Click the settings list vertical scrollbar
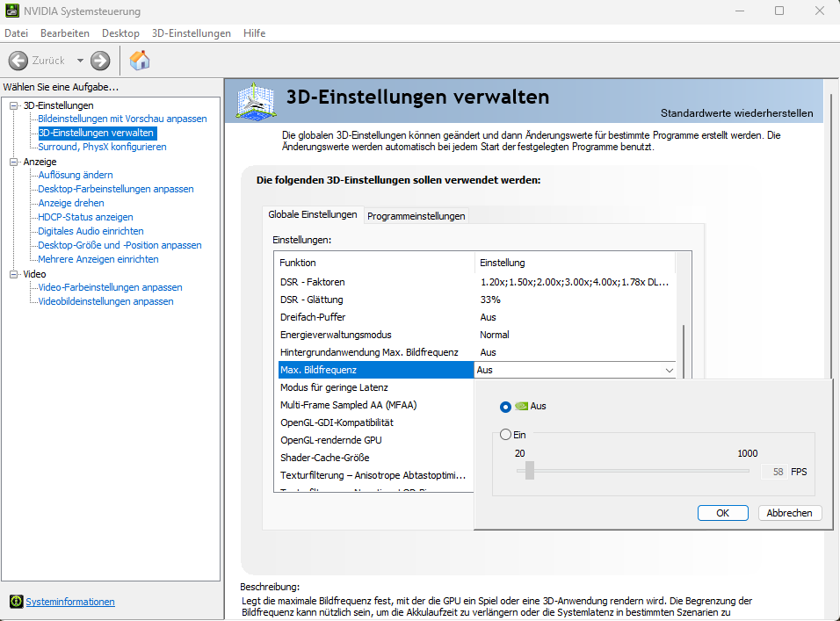The image size is (840, 621). coord(684,351)
